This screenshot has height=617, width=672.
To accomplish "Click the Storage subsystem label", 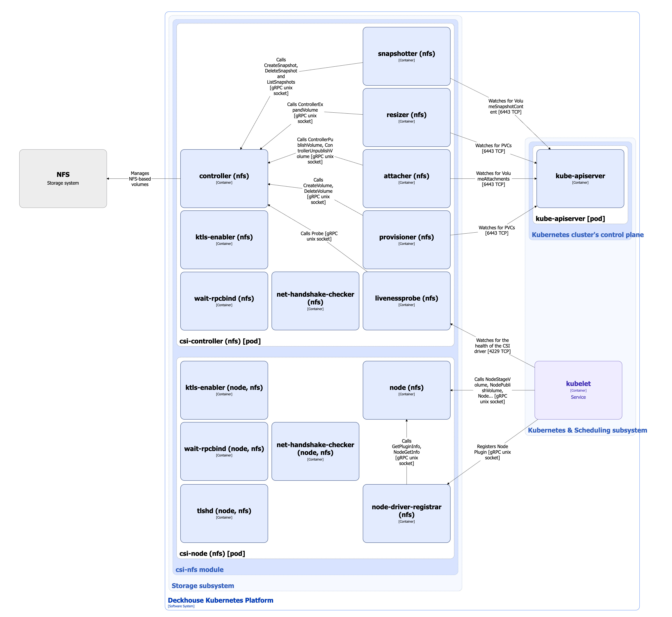I will (203, 586).
